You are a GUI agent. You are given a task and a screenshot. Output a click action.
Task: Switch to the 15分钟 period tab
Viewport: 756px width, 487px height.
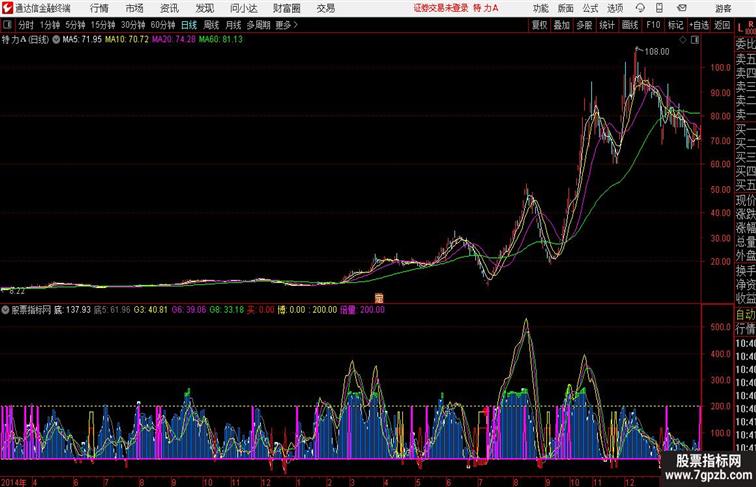pos(103,25)
